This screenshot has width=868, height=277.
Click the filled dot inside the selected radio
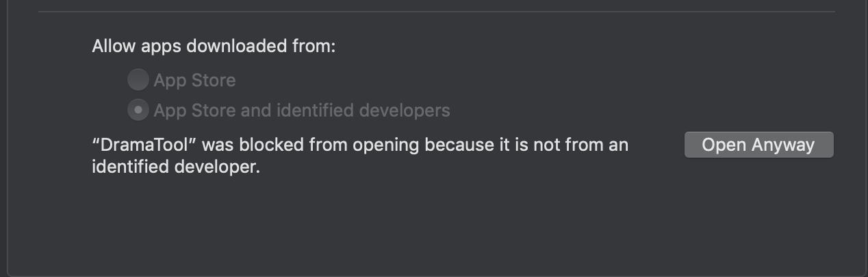[138, 110]
